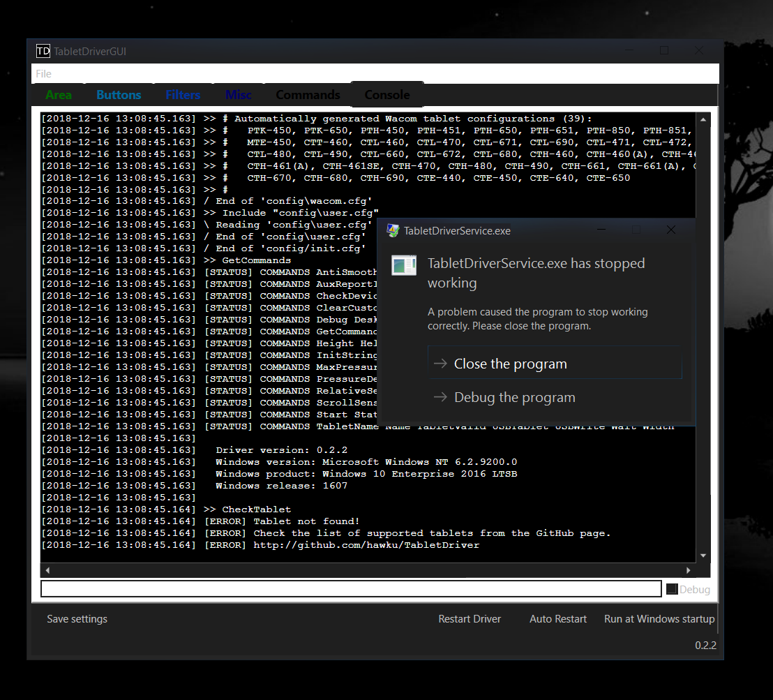Open the Commands tab

tap(308, 95)
